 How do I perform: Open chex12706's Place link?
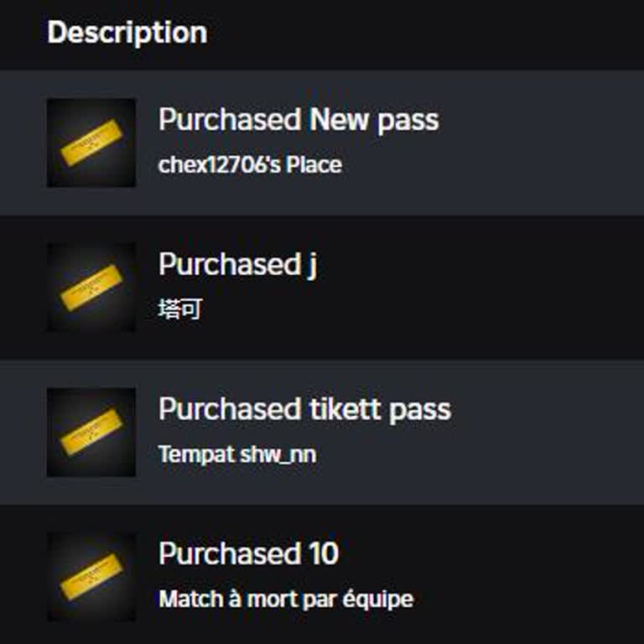(249, 165)
